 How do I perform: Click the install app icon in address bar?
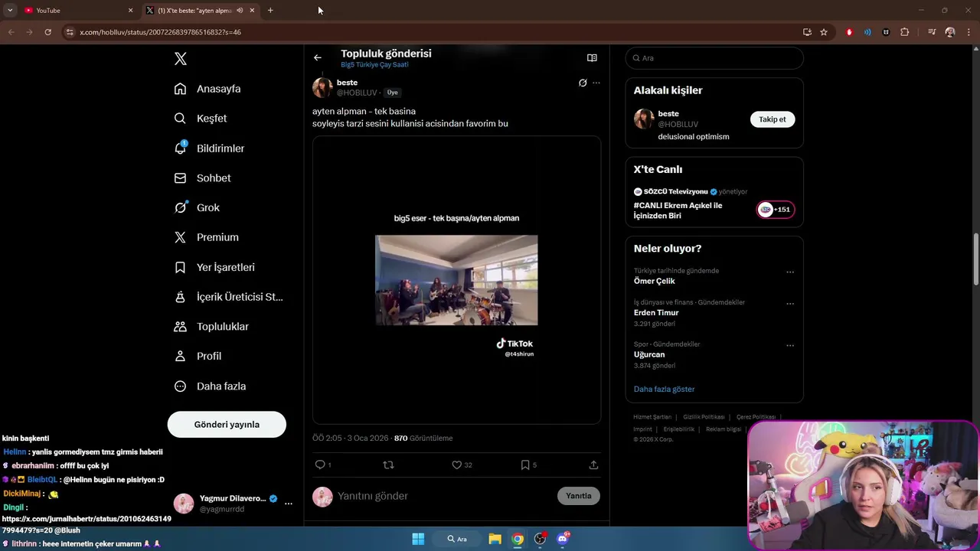[807, 32]
